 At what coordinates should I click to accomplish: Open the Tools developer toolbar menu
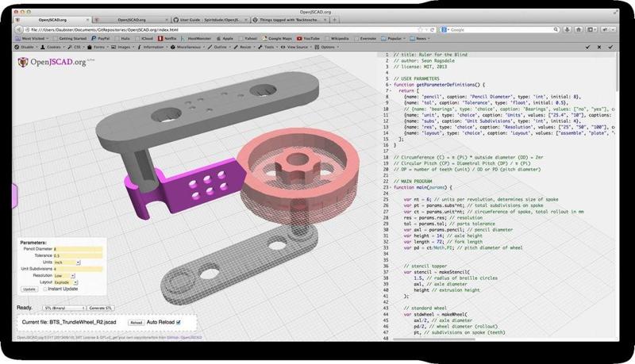pos(267,47)
